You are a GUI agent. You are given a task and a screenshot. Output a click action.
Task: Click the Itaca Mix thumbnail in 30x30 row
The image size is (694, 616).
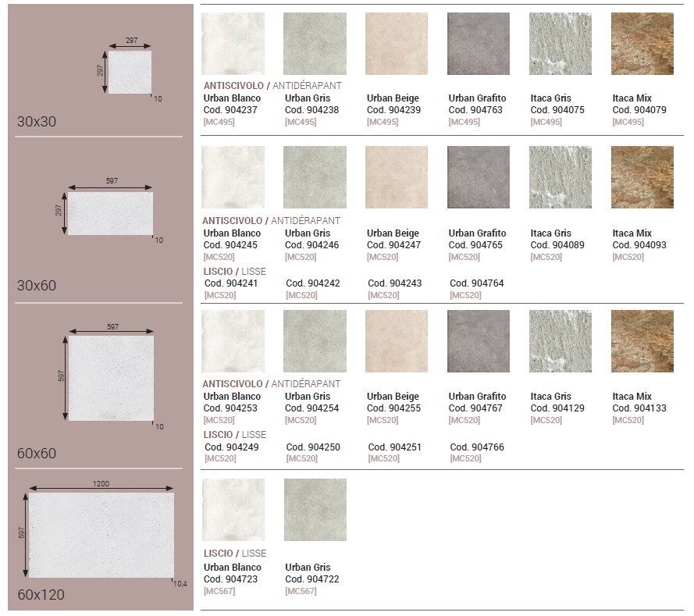pyautogui.click(x=642, y=44)
